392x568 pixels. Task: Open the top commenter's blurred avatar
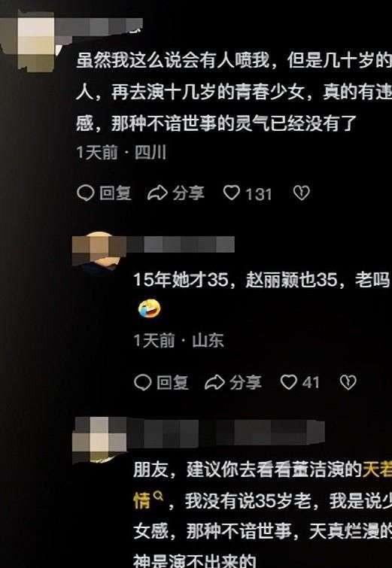tap(35, 41)
